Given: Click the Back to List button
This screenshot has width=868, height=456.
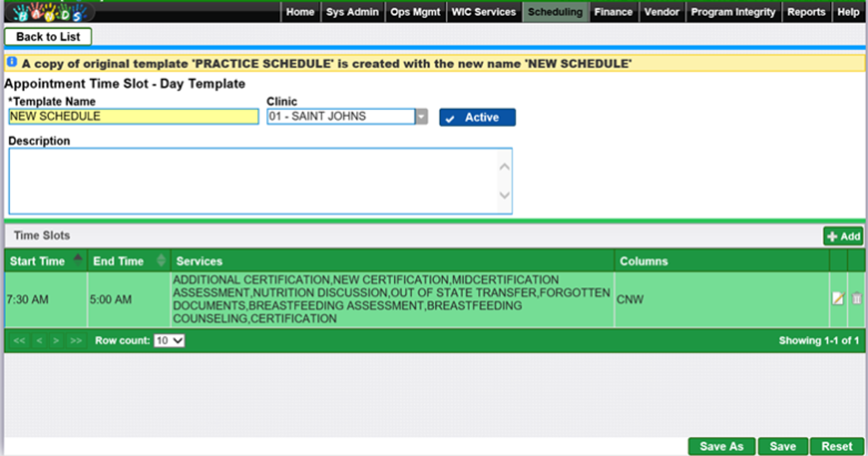Looking at the screenshot, I should coord(48,37).
